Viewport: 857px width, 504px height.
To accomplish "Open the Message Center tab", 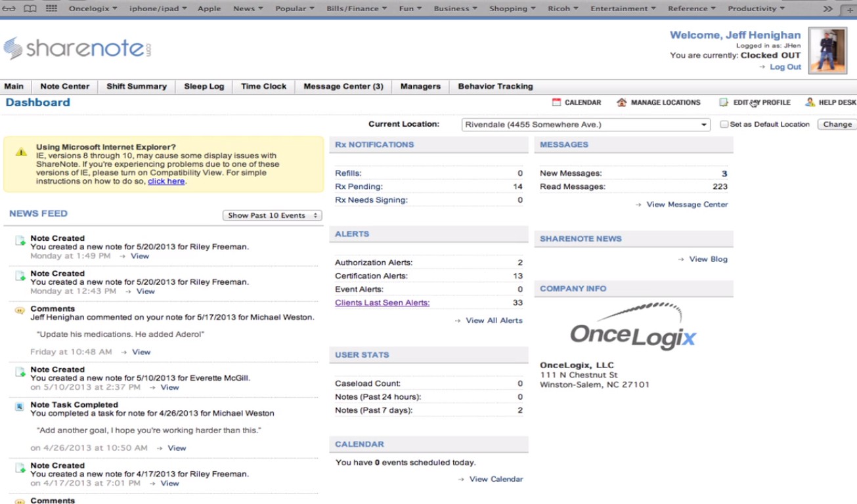I will click(343, 86).
